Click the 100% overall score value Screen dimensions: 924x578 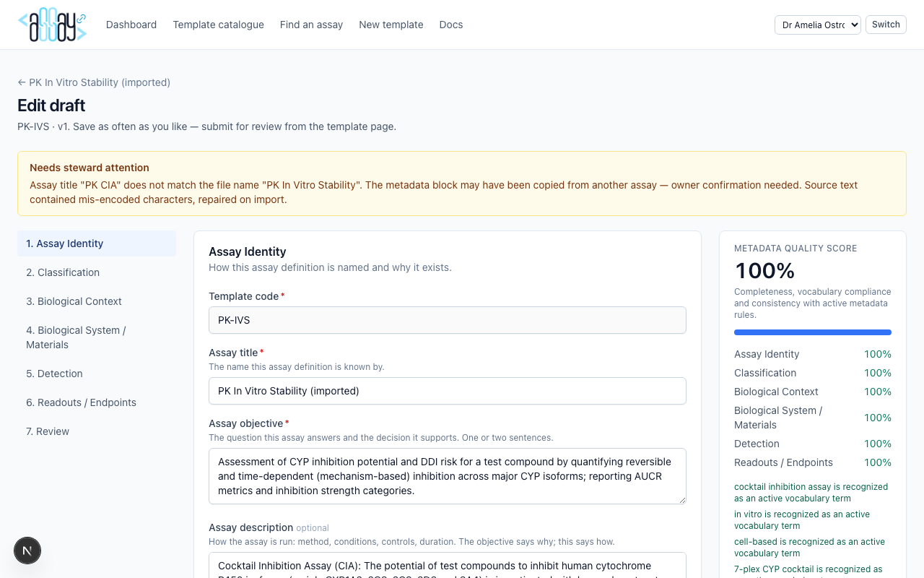point(764,271)
